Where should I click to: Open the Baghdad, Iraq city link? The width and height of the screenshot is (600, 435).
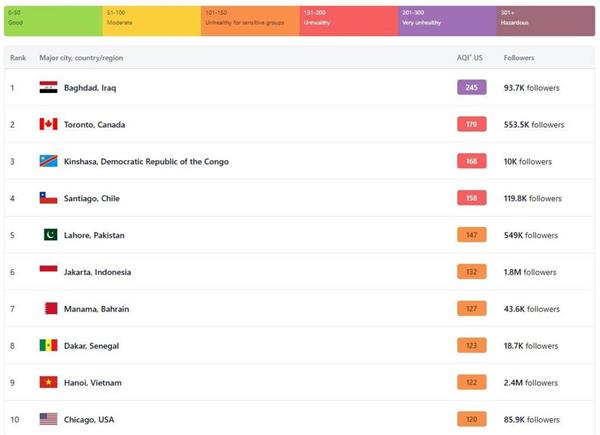click(x=90, y=88)
